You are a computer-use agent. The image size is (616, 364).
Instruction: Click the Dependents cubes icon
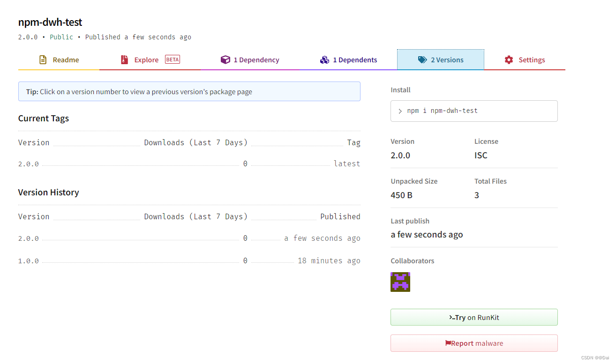coord(324,60)
